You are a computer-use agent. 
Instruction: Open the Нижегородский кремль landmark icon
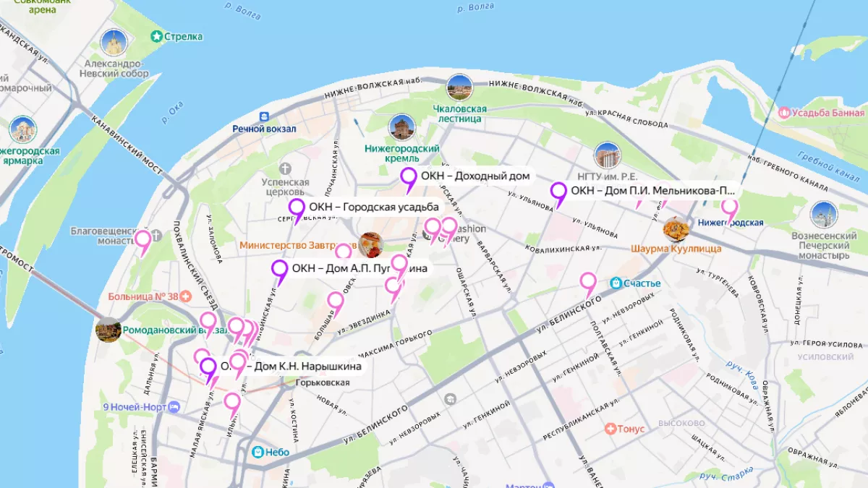tap(401, 127)
